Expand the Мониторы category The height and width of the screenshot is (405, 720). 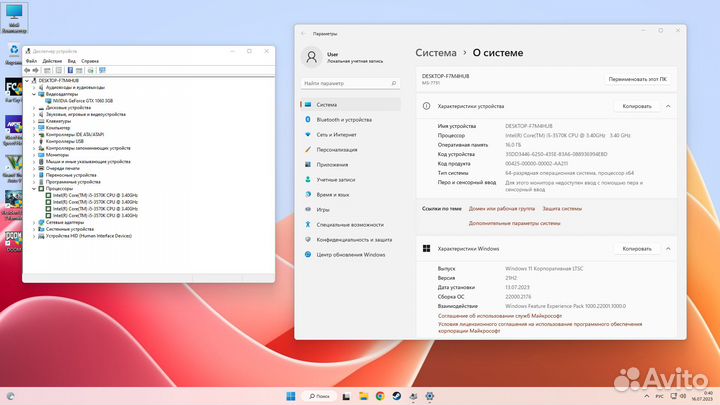point(34,155)
